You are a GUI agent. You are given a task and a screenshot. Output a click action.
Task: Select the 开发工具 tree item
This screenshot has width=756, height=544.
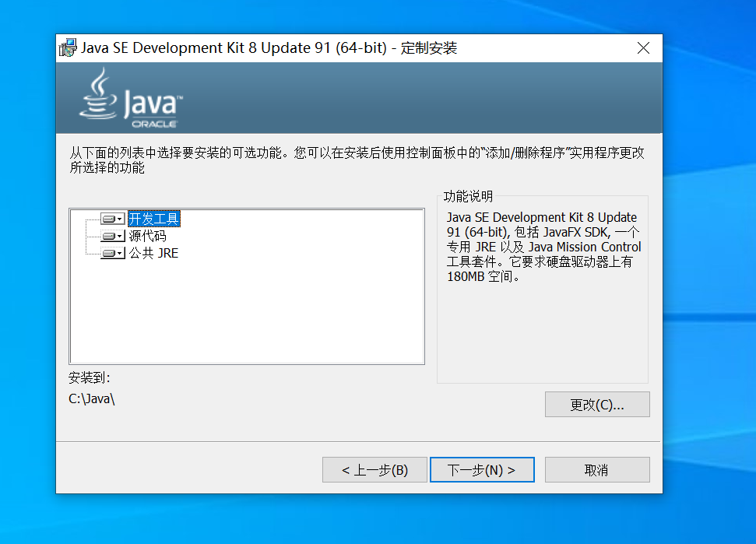tap(154, 219)
